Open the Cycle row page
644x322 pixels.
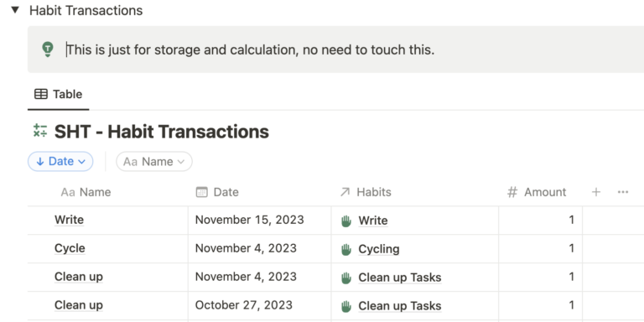click(70, 248)
